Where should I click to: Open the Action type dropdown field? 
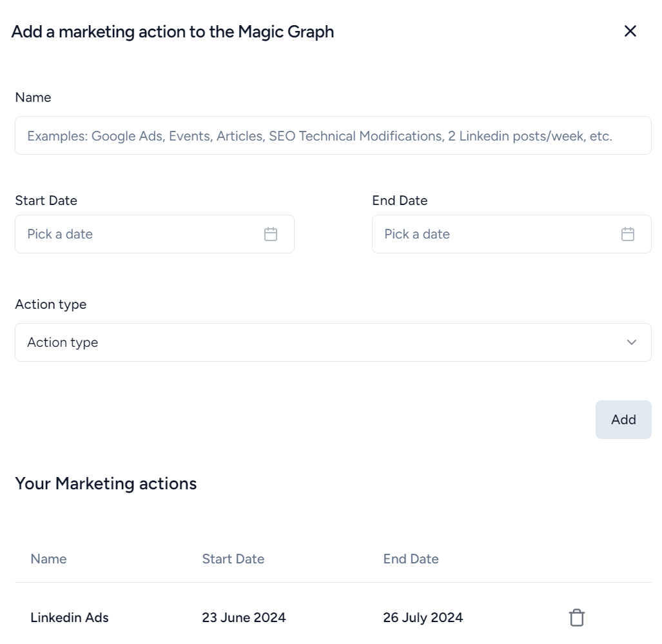tap(322, 342)
